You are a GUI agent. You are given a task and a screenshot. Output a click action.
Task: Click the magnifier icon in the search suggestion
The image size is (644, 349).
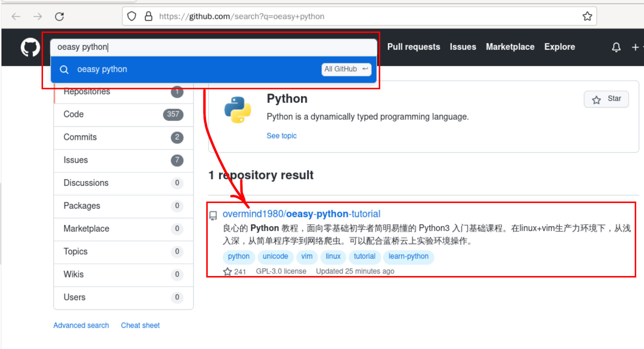pyautogui.click(x=64, y=69)
